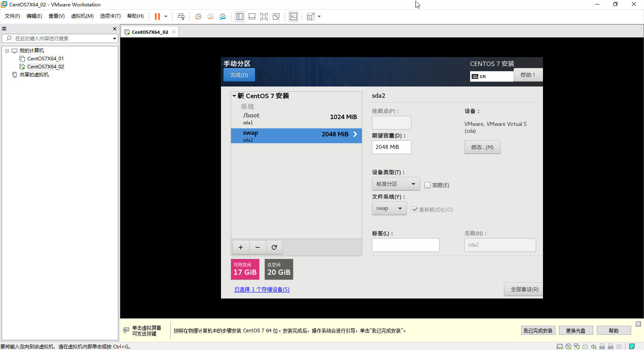Open the 编辑(E) menu
The image size is (644, 350).
pos(34,16)
